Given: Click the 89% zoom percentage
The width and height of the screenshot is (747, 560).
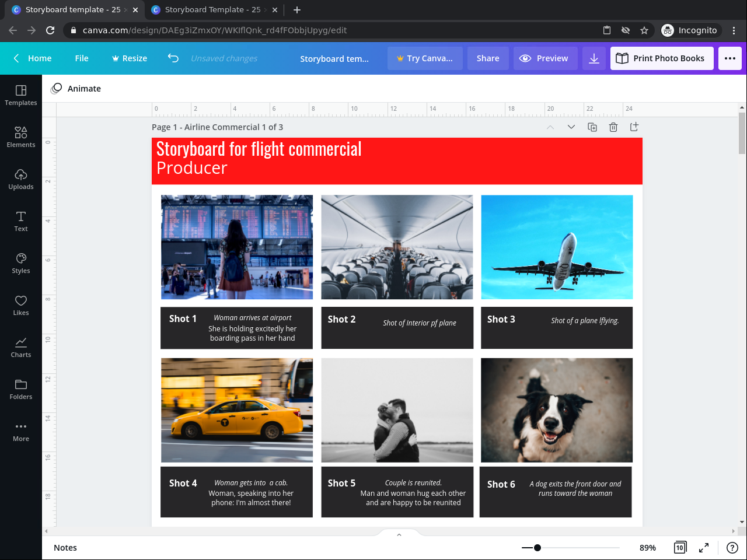Looking at the screenshot, I should (x=648, y=548).
